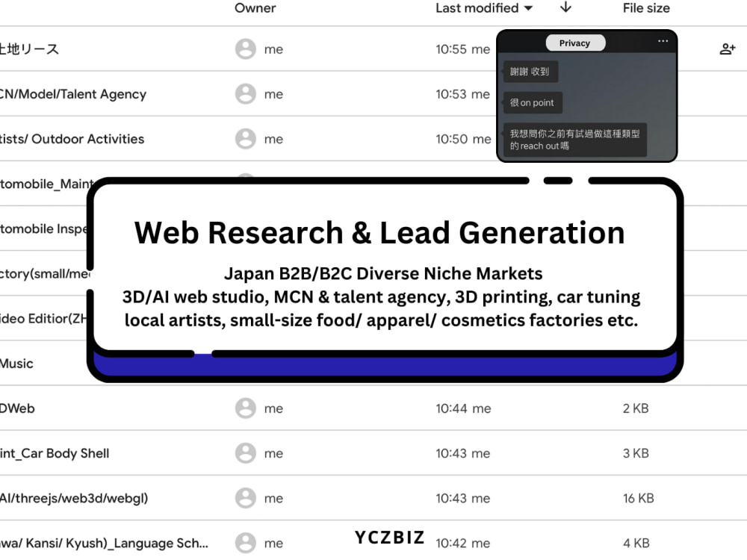Open the Car Body Shell file
Viewport: 747px width, 560px height.
55,453
